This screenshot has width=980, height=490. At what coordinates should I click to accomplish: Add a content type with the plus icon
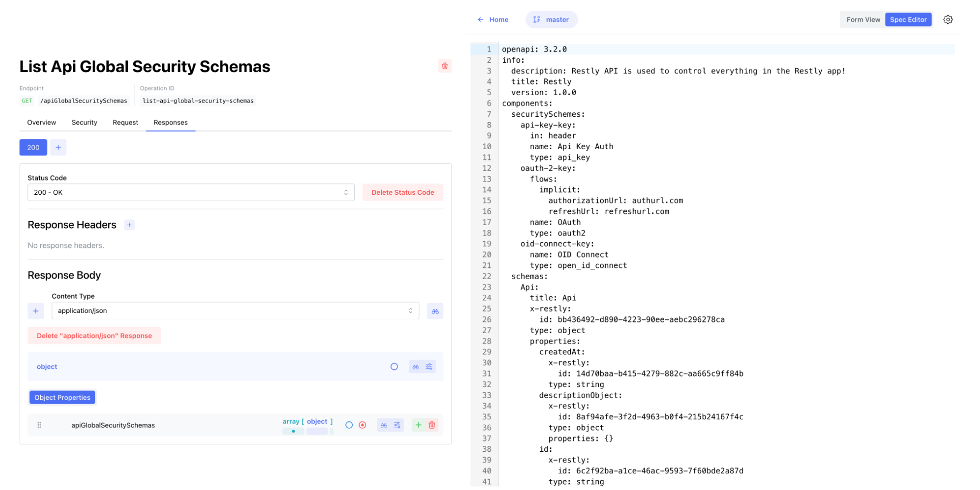coord(36,311)
